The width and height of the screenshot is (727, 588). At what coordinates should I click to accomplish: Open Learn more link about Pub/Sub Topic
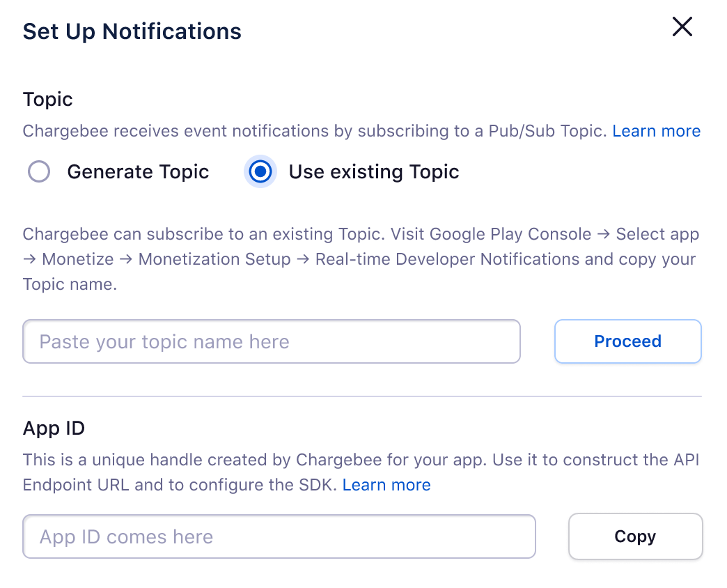(656, 131)
